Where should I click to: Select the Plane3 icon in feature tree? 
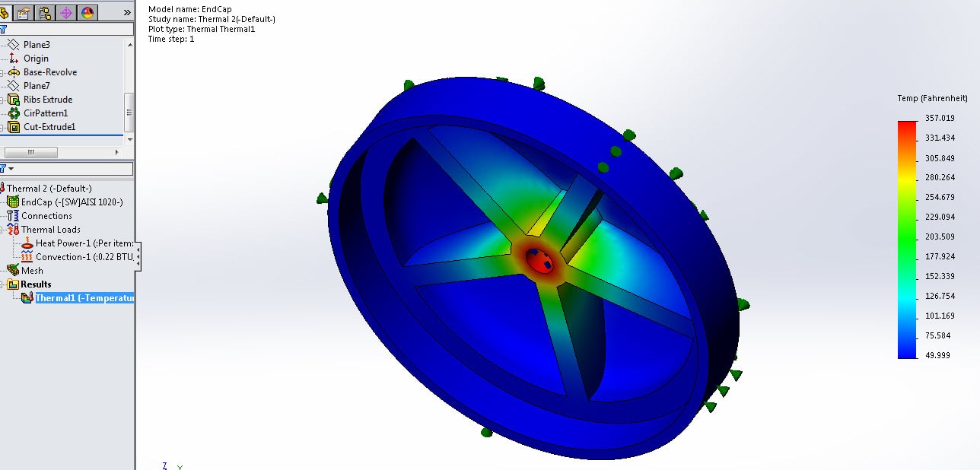click(13, 45)
